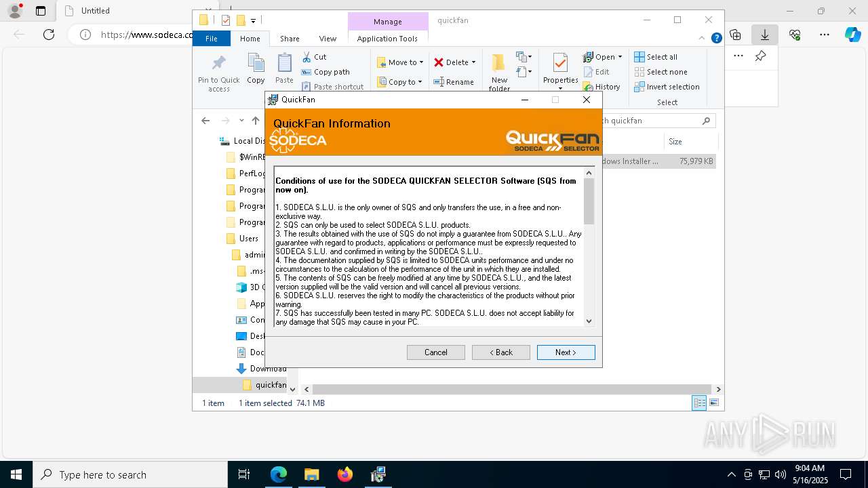This screenshot has width=868, height=488.
Task: Click the Properties icon
Action: point(560,64)
